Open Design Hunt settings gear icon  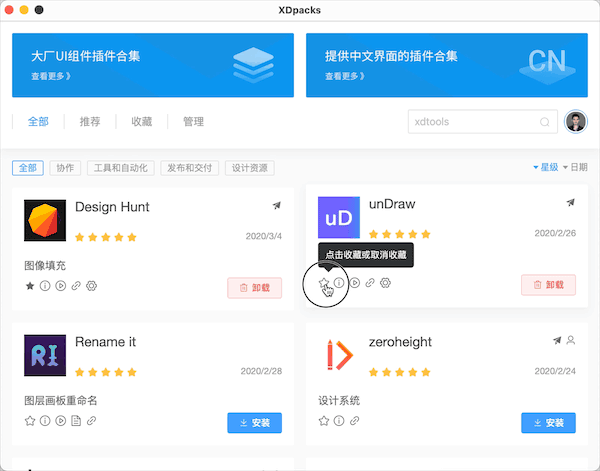(91, 286)
